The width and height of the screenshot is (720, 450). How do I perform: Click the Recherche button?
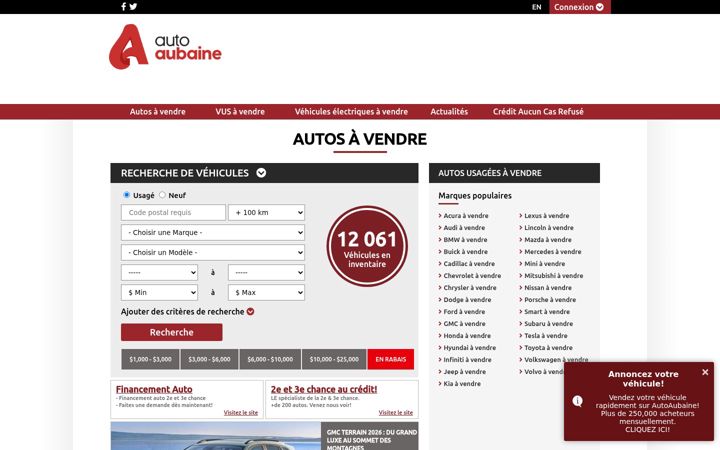(x=172, y=332)
